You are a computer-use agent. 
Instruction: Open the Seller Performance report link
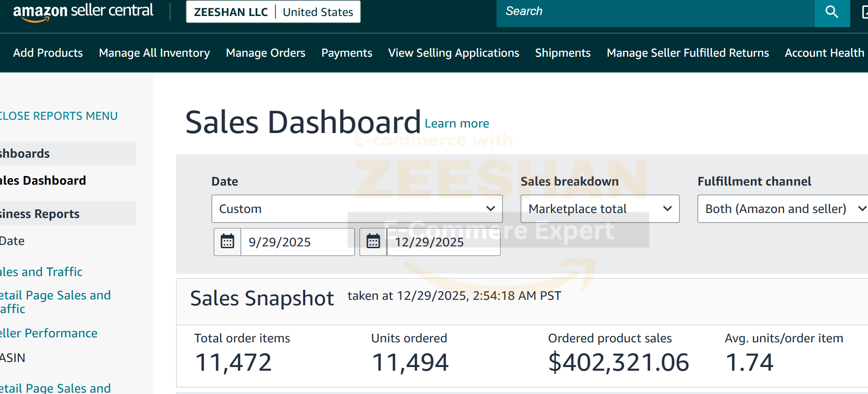(x=49, y=333)
